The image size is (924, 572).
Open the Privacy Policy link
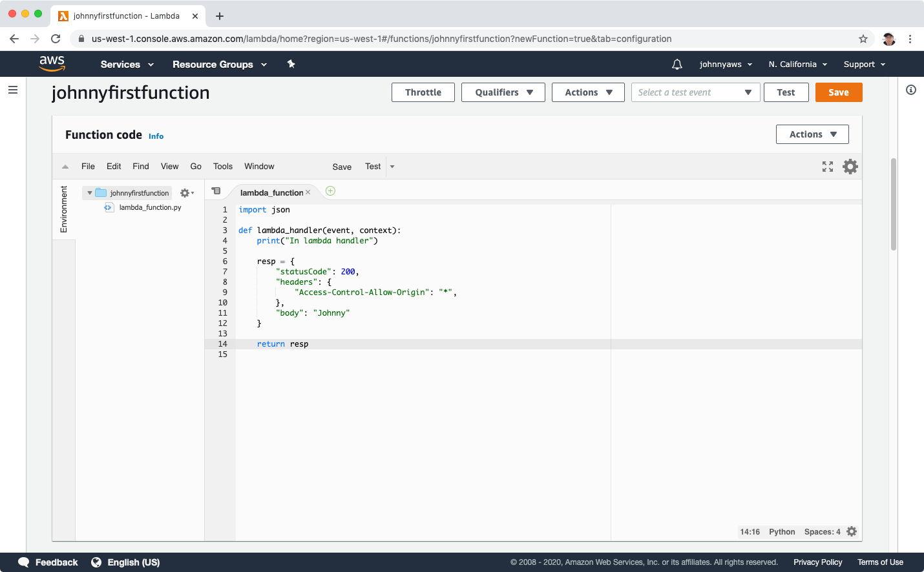(x=817, y=562)
